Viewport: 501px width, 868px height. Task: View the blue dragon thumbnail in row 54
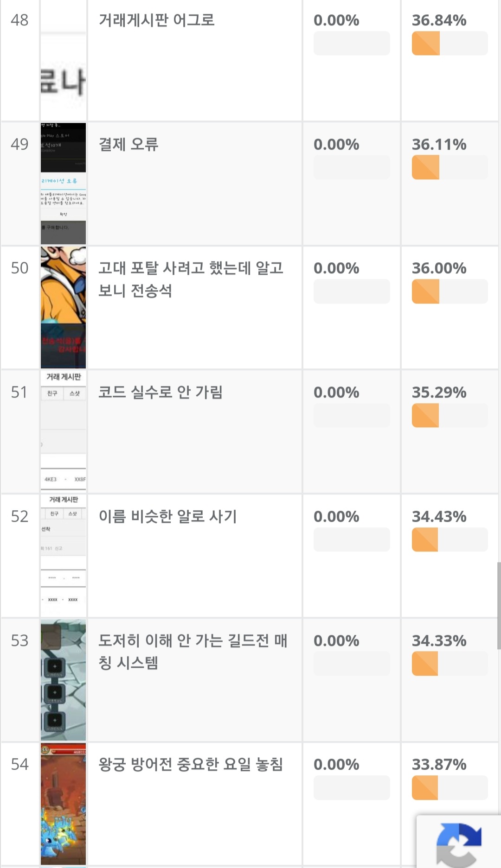63,804
